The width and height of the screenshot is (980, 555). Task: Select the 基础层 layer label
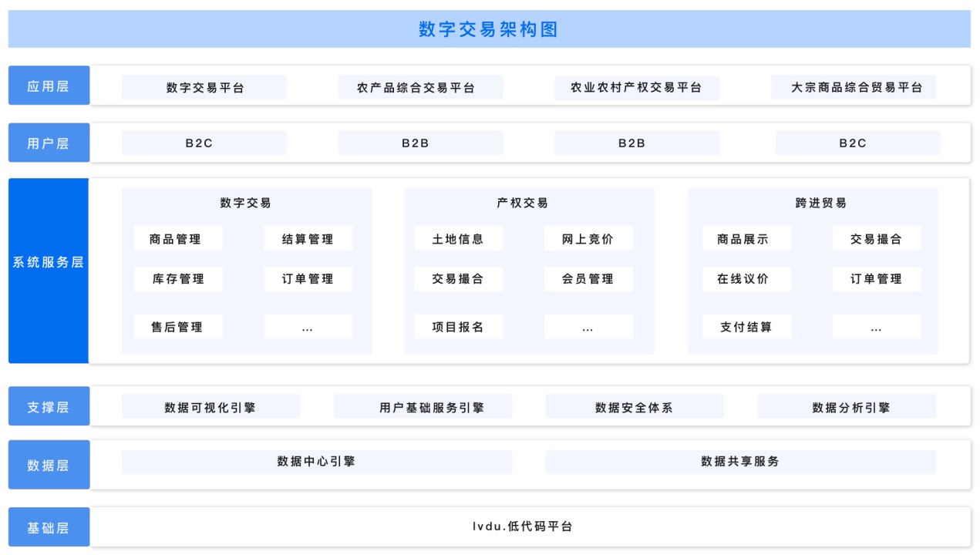(49, 527)
